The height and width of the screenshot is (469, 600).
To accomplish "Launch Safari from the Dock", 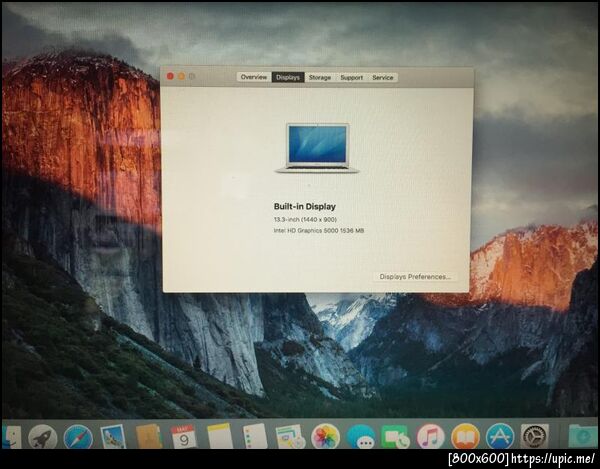I will [x=78, y=437].
